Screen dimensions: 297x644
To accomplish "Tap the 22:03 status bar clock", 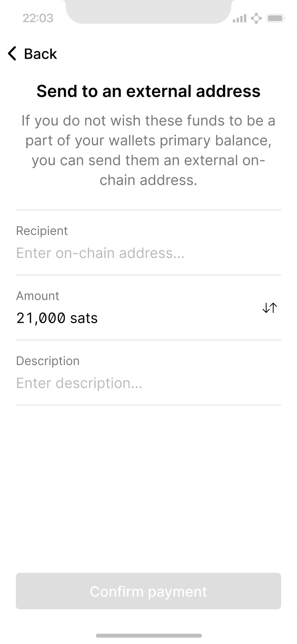I will point(38,18).
